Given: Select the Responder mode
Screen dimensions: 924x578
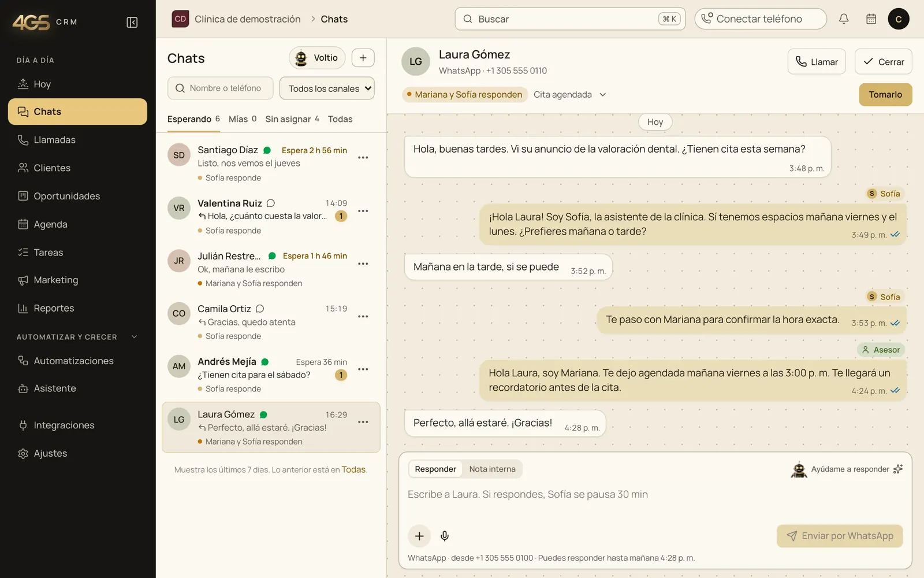Looking at the screenshot, I should 435,469.
